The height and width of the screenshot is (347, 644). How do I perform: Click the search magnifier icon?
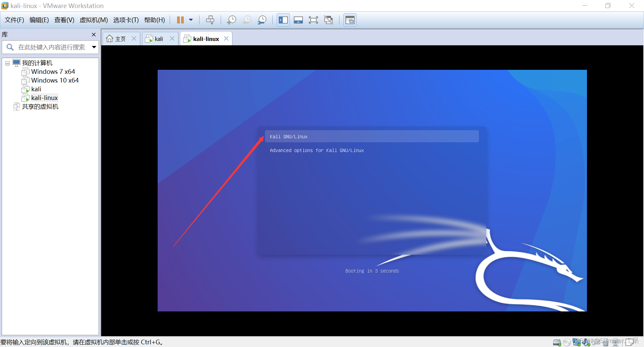click(10, 47)
